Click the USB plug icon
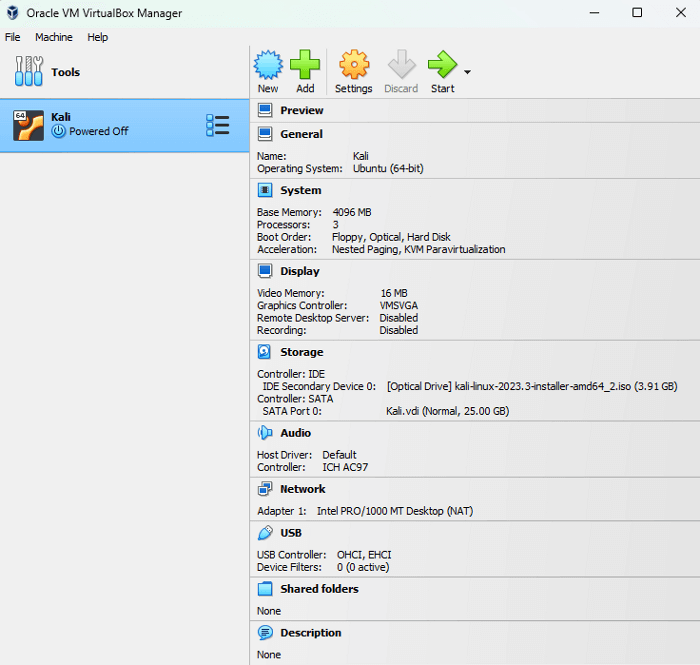 tap(265, 532)
